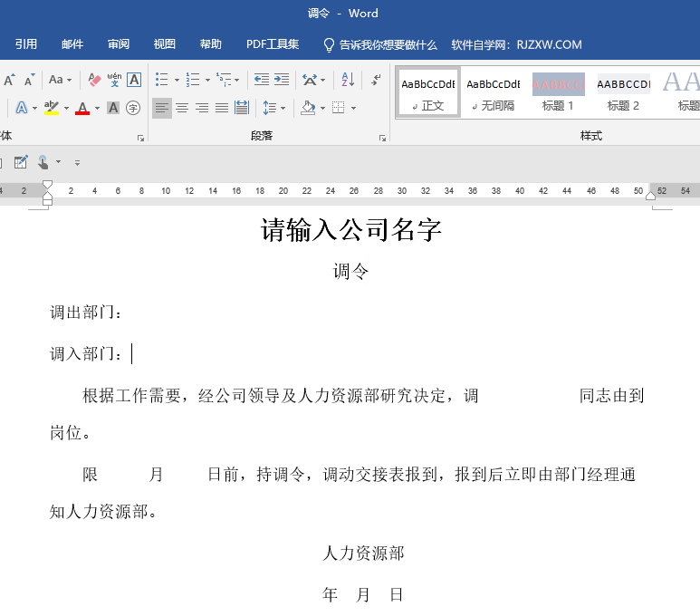Click the quick access edit document icon
This screenshot has height=616, width=700.
pos(21,162)
